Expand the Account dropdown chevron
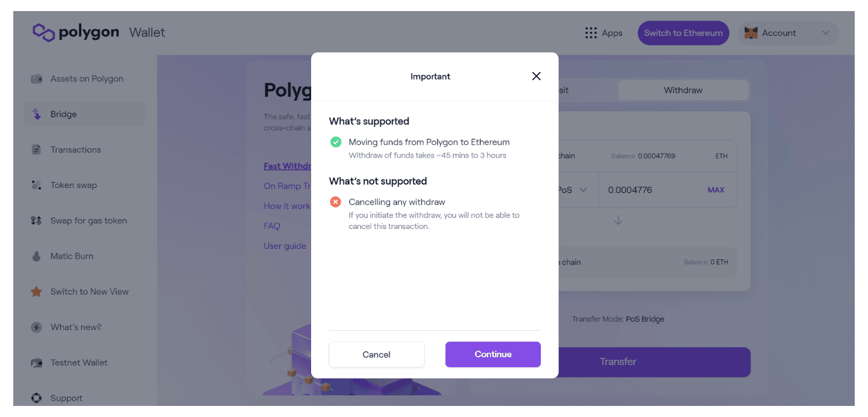 tap(826, 33)
